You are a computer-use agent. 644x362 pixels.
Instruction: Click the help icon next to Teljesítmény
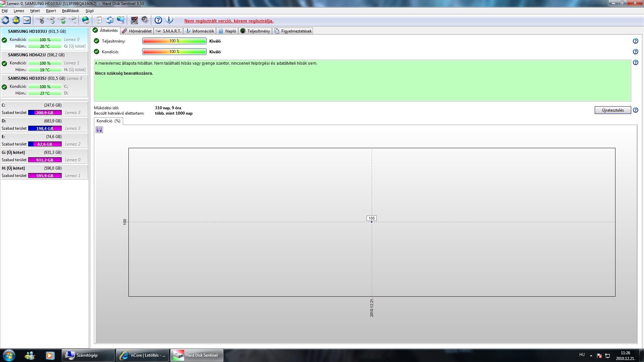[x=635, y=41]
